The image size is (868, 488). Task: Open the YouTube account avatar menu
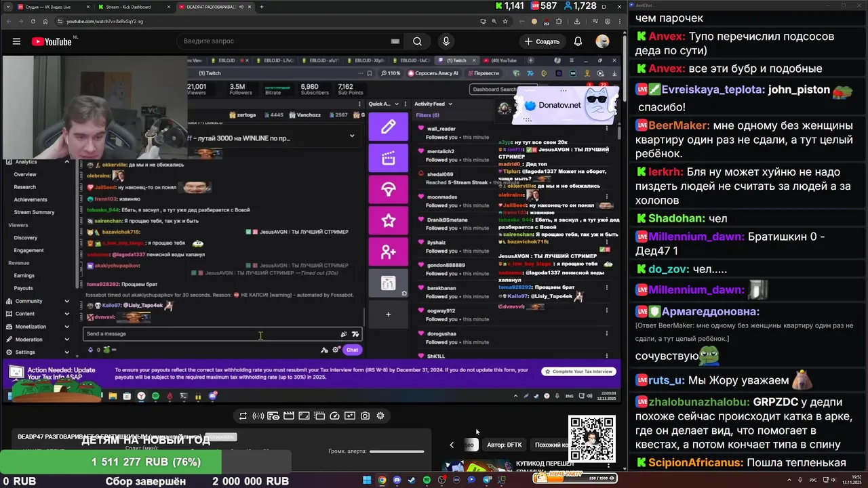tap(602, 41)
